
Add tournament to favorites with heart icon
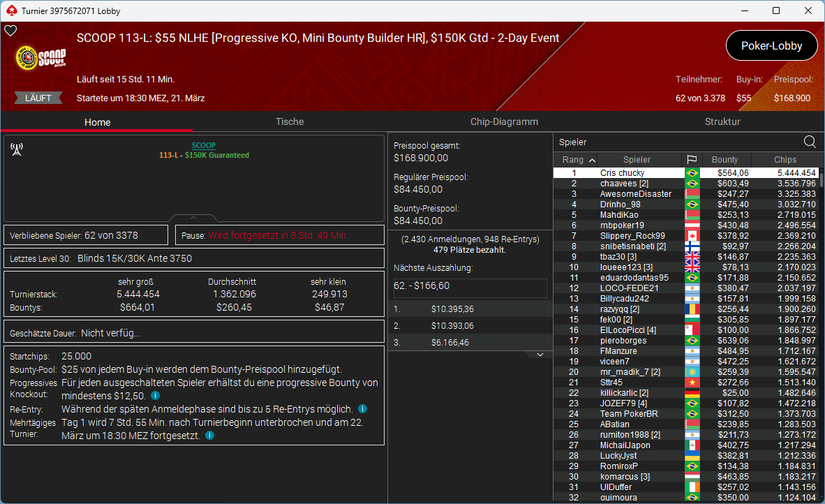pyautogui.click(x=10, y=31)
